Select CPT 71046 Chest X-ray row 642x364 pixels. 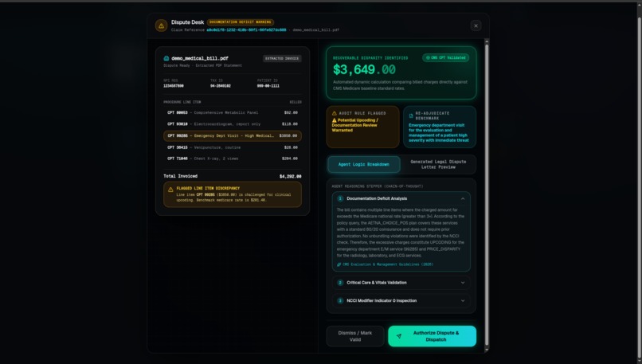[233, 159]
